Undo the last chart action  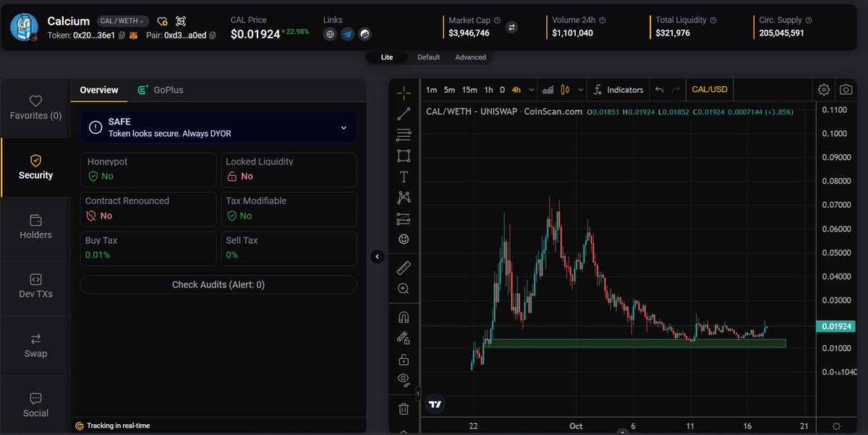click(659, 90)
